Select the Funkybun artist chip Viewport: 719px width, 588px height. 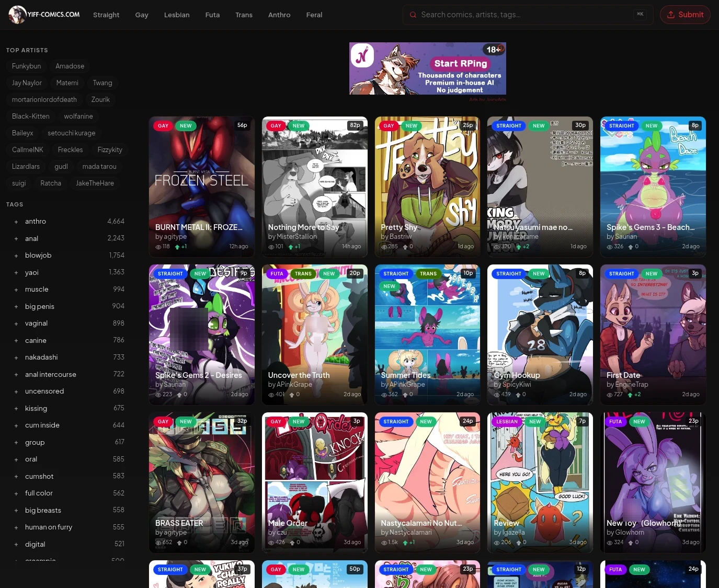(x=26, y=66)
